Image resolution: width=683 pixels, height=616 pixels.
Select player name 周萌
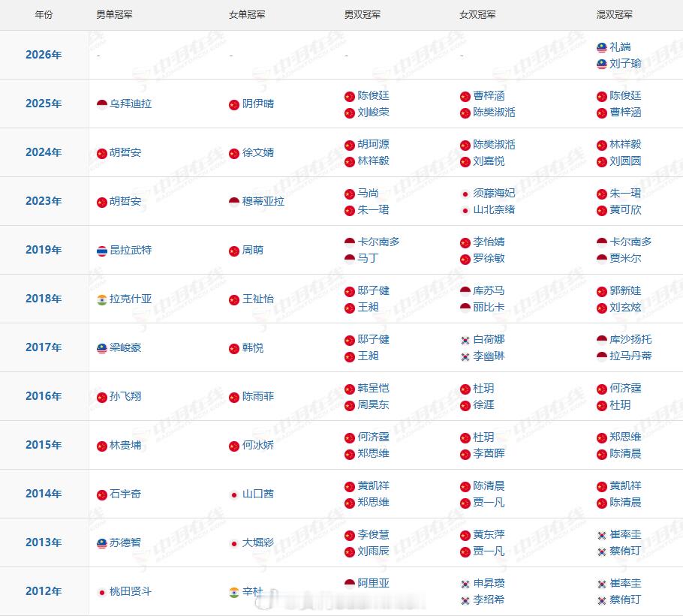coord(253,251)
